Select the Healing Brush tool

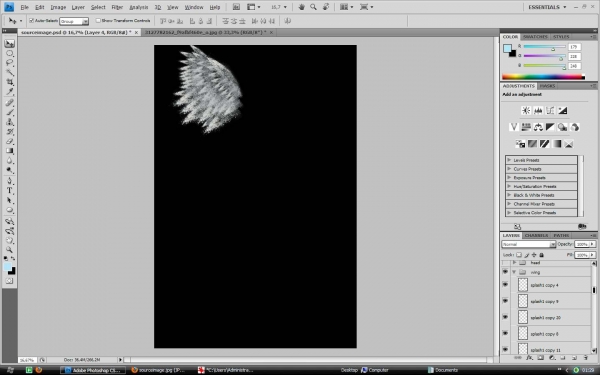pos(10,103)
